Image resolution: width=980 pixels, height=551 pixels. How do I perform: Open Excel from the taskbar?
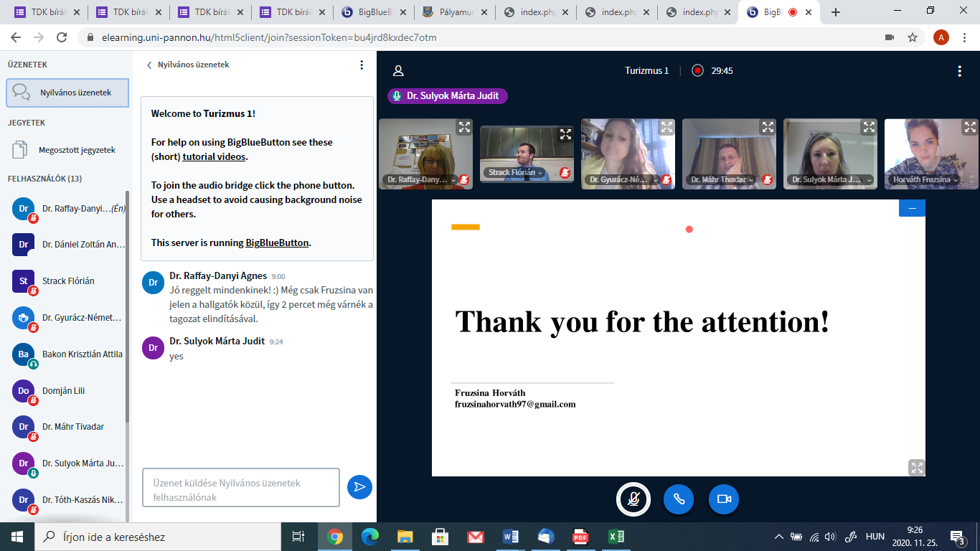[x=616, y=537]
